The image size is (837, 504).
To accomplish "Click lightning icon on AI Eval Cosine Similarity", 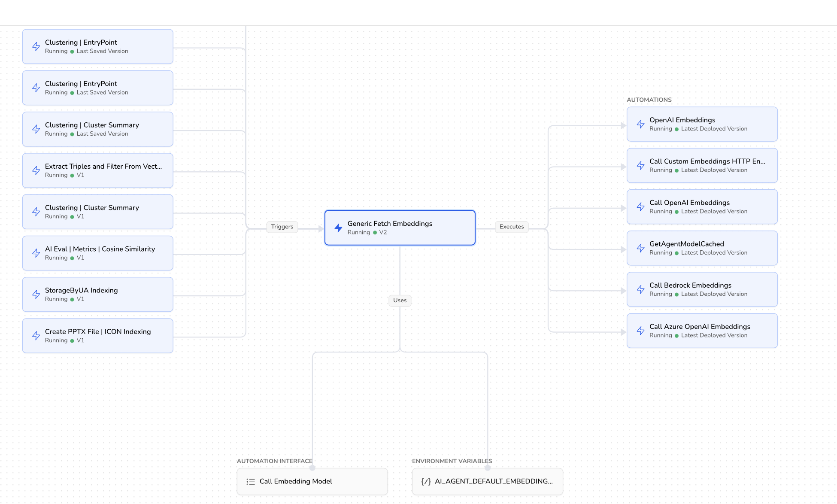I will 36,253.
